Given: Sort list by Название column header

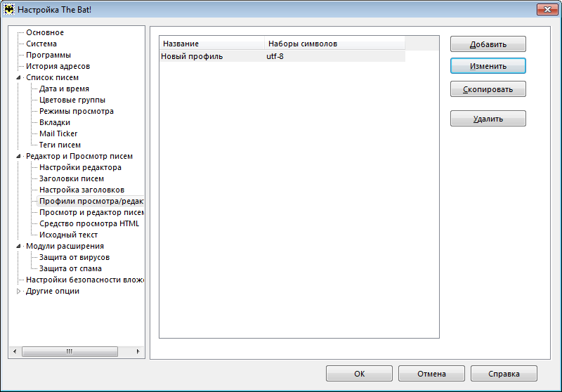Looking at the screenshot, I should click(212, 44).
